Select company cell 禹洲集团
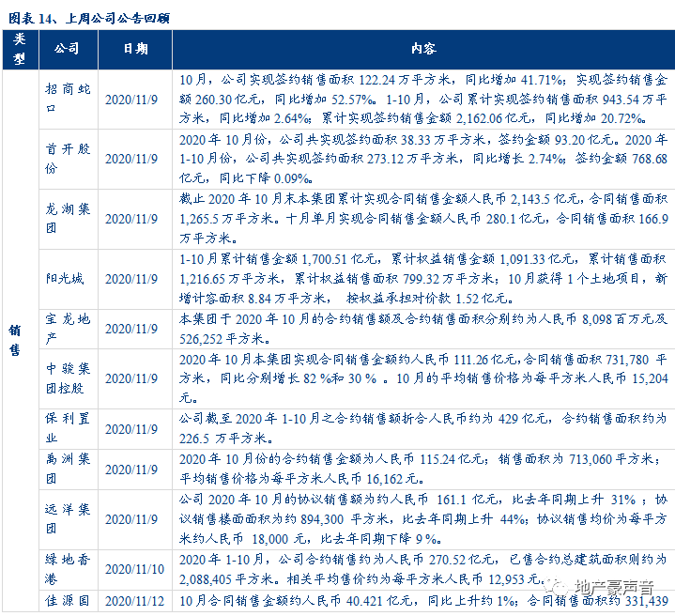Viewport: 675px width, 616px height. coord(68,469)
